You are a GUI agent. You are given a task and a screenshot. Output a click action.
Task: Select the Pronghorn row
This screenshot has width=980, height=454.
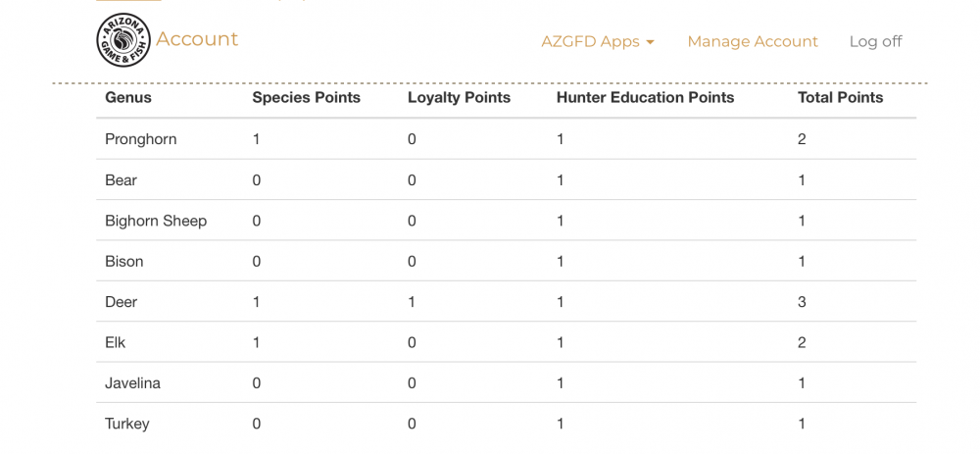(x=507, y=139)
